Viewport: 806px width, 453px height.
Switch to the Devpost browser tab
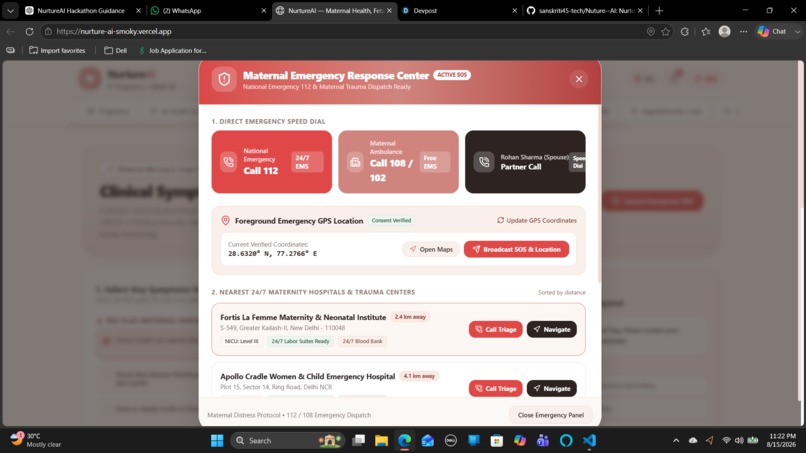459,10
